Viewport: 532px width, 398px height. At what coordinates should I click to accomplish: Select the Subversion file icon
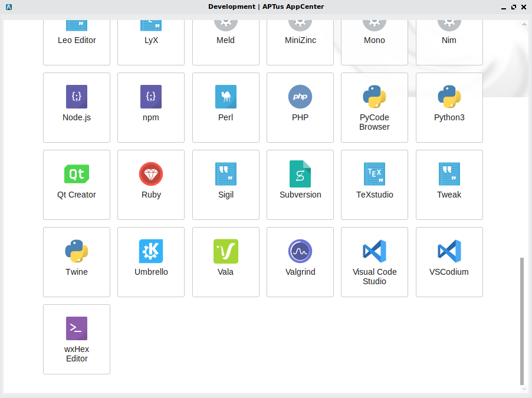tap(300, 174)
